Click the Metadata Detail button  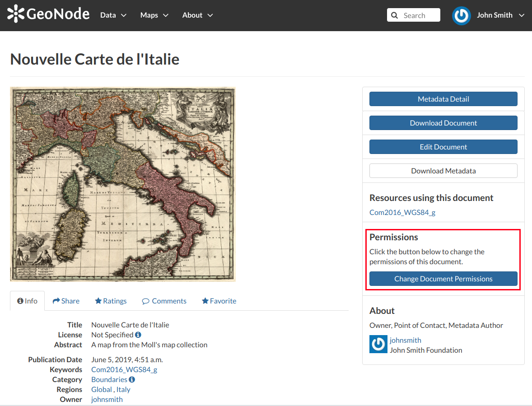pyautogui.click(x=443, y=99)
